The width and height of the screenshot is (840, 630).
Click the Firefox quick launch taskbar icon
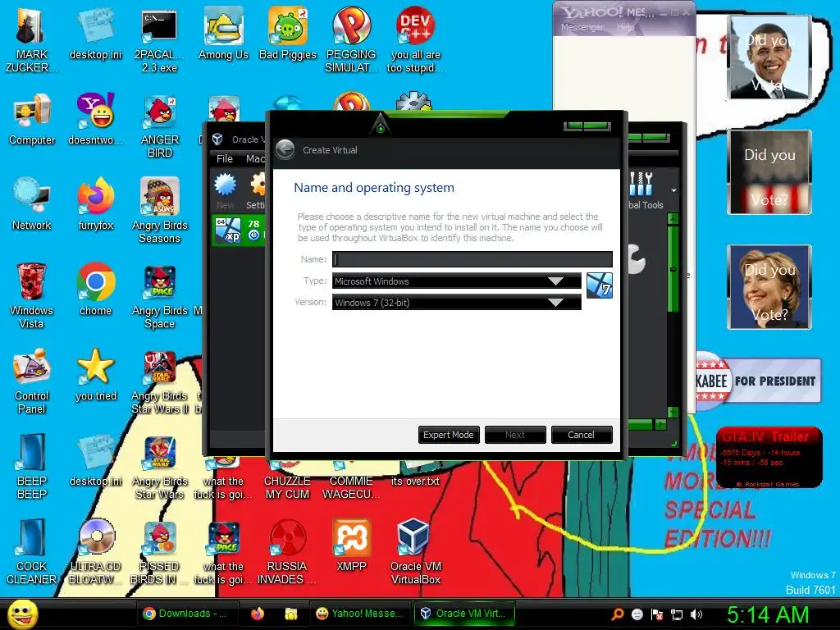point(258,614)
